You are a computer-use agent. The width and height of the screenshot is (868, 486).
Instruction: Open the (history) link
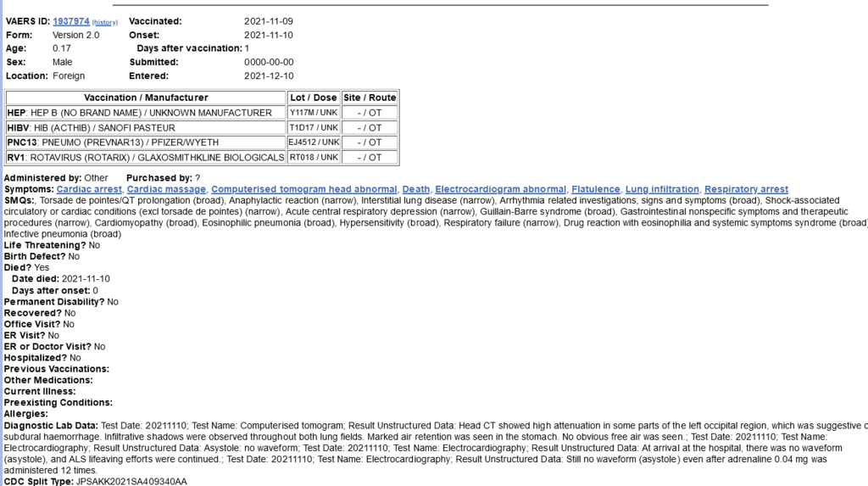point(104,22)
